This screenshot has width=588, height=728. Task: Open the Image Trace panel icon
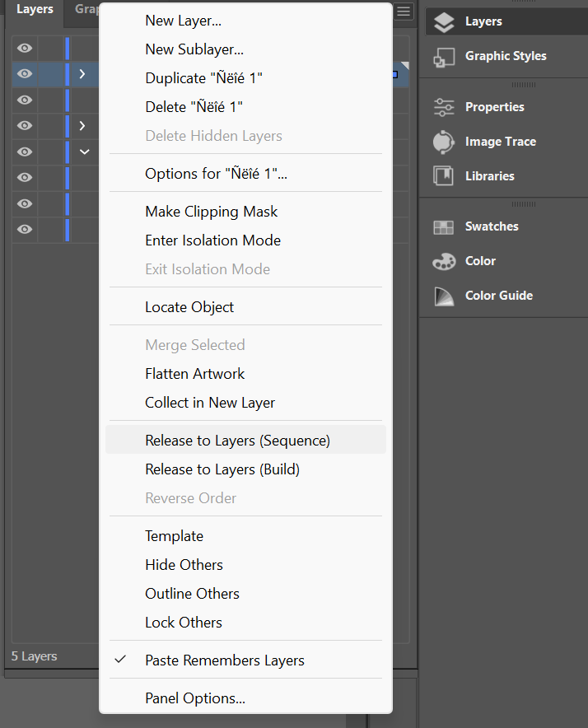click(444, 142)
